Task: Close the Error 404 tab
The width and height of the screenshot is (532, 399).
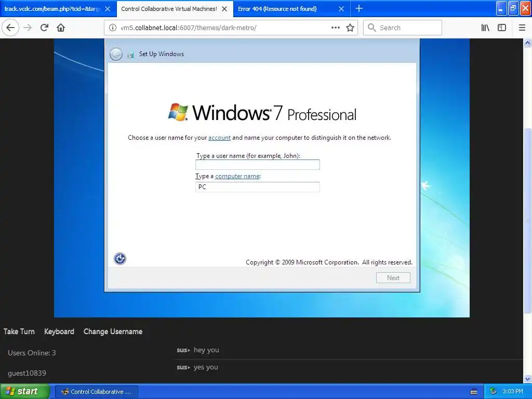Action: point(341,9)
